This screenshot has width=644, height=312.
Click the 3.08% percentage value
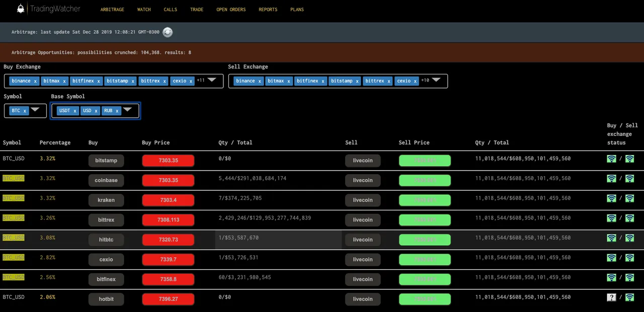[47, 238]
